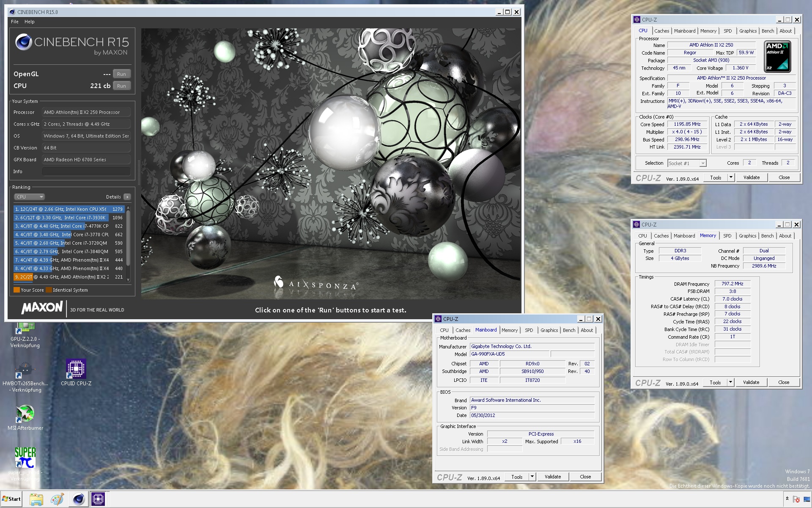Viewport: 812px width, 508px height.
Task: Click GFX Board AMD Radeon HD 6700
Action: point(86,160)
